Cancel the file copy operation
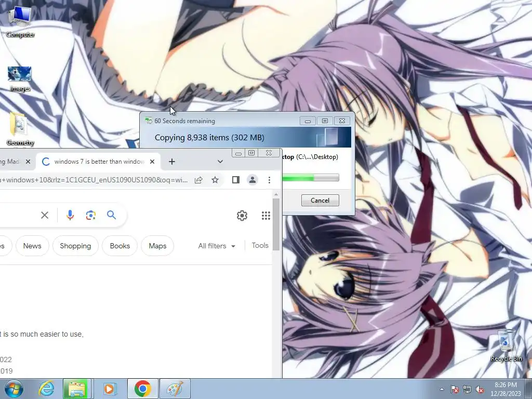Screen dimensions: 532x399 (320, 200)
